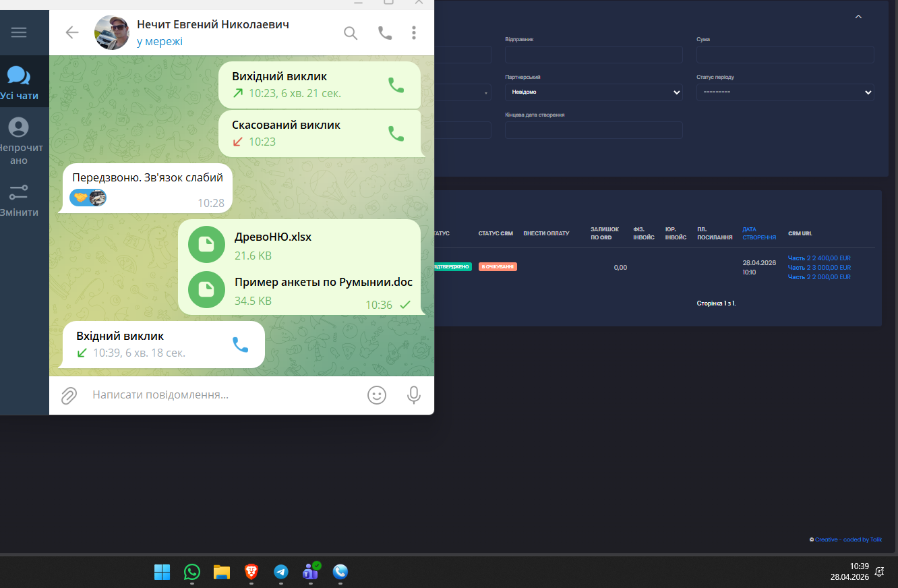Screen dimensions: 898x588
Task: Call back from the Вихідний виклик message
Action: click(x=396, y=84)
